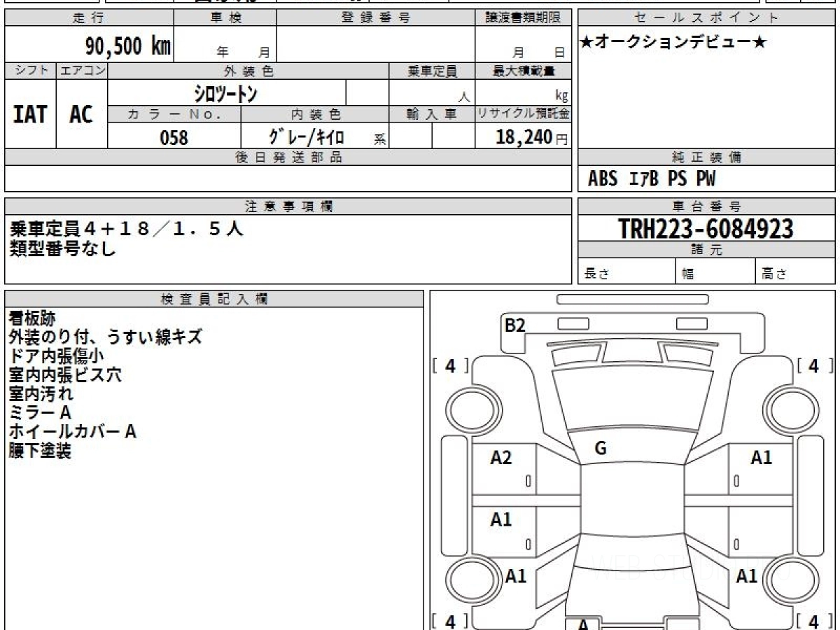The height and width of the screenshot is (630, 840).
Task: Select note 腰下塗装
Action: click(x=40, y=450)
